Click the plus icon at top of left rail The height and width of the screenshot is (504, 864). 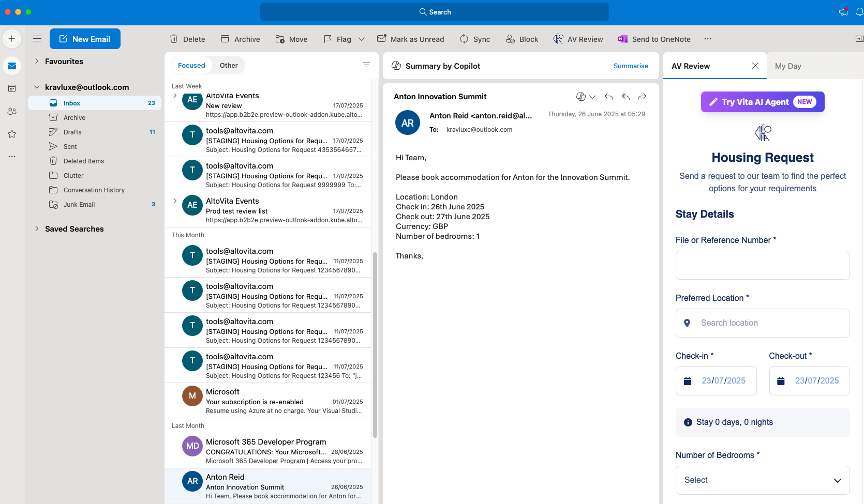pos(12,39)
